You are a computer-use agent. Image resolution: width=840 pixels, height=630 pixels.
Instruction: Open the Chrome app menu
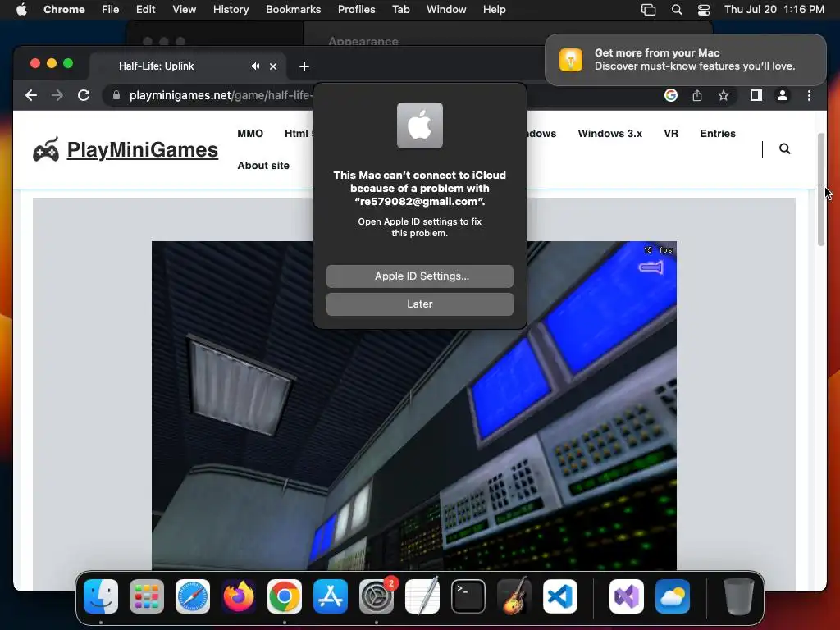point(64,10)
